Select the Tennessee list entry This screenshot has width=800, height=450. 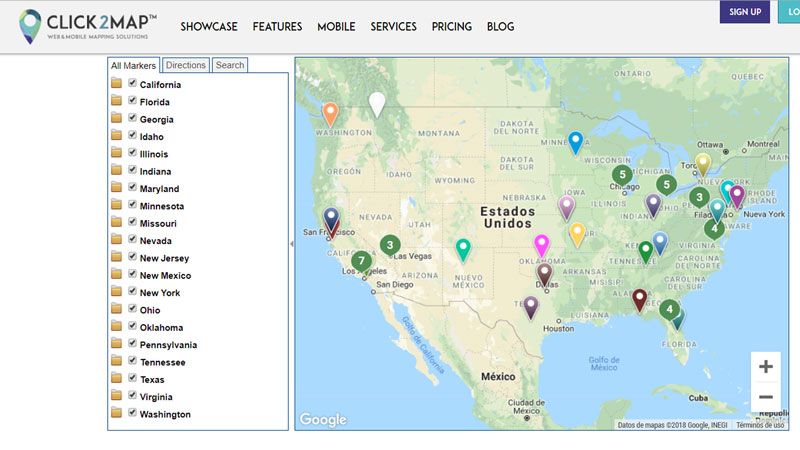[x=163, y=362]
